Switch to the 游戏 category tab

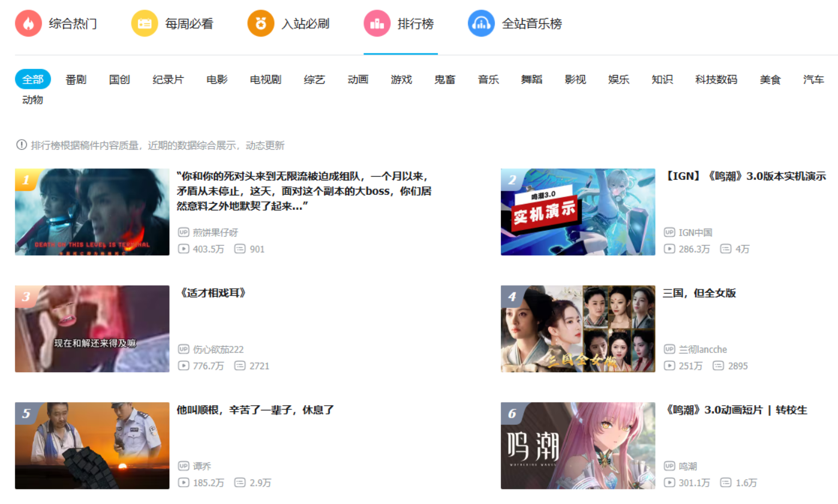point(401,79)
